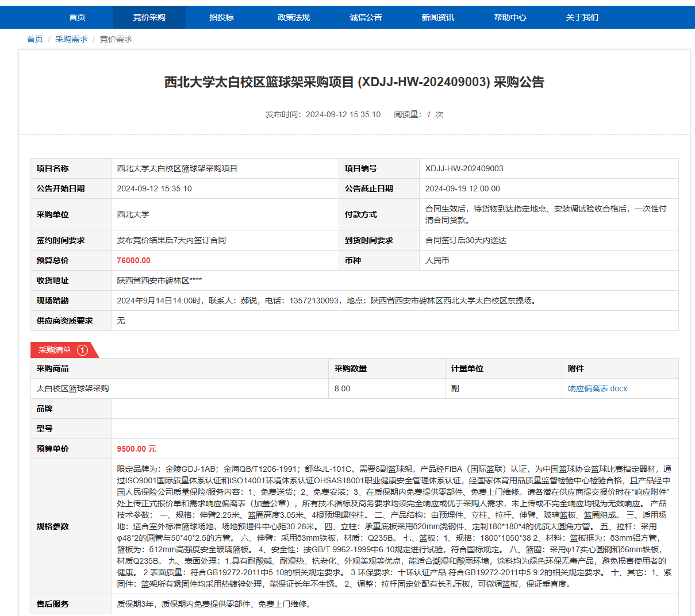Image resolution: width=695 pixels, height=616 pixels.
Task: Click 帮助中心 in the top navigation
Action: point(510,17)
